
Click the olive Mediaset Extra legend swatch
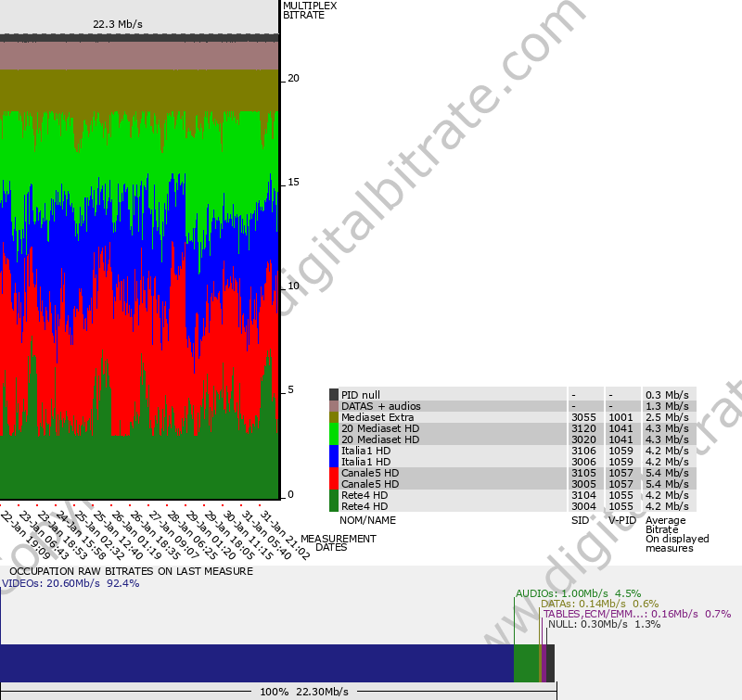tap(334, 417)
